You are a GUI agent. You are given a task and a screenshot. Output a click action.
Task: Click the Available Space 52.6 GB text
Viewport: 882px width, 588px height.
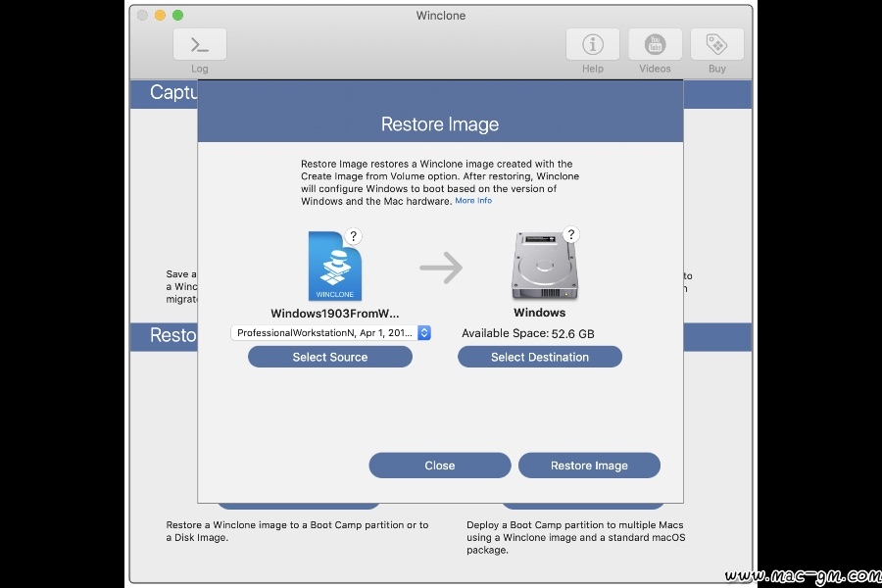click(528, 333)
